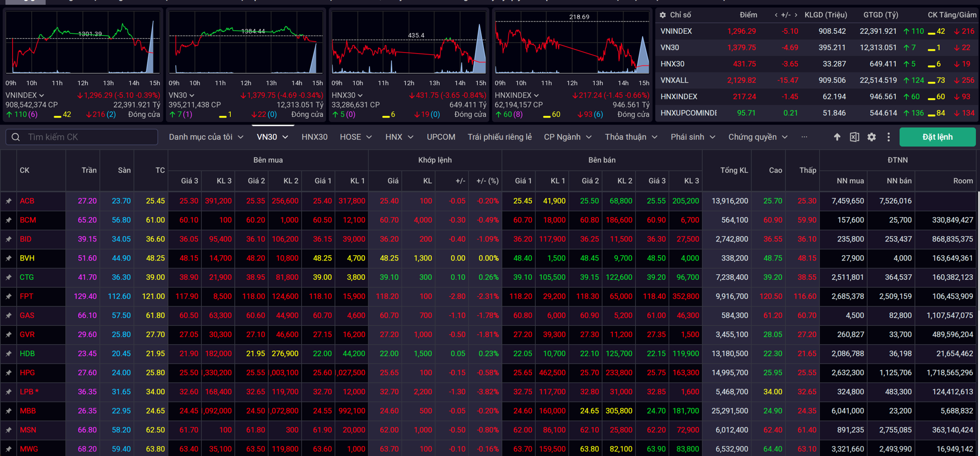Screen dimensions: 980x456
Task: Open CTG ticker symbol
Action: 27,277
